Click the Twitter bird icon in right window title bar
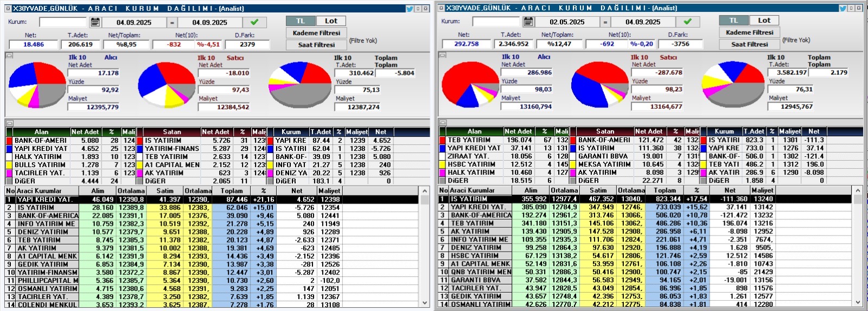 pyautogui.click(x=843, y=8)
